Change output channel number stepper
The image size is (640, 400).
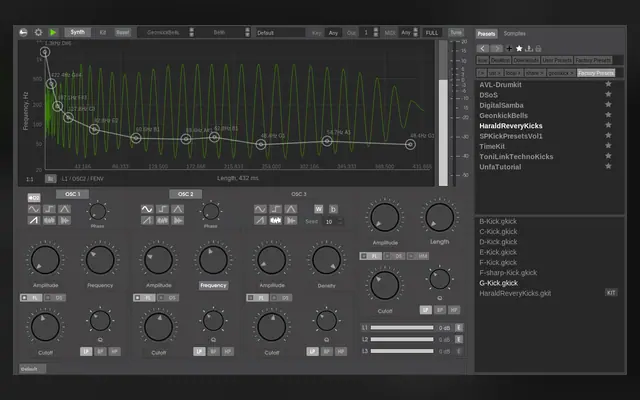[376, 32]
